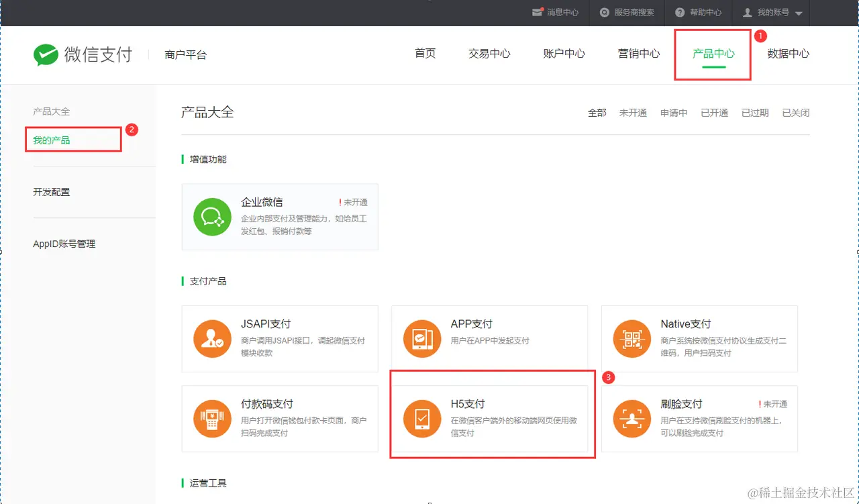Open 帮助中心 in the top bar
Viewport: 859px width, 504px height.
click(x=706, y=12)
